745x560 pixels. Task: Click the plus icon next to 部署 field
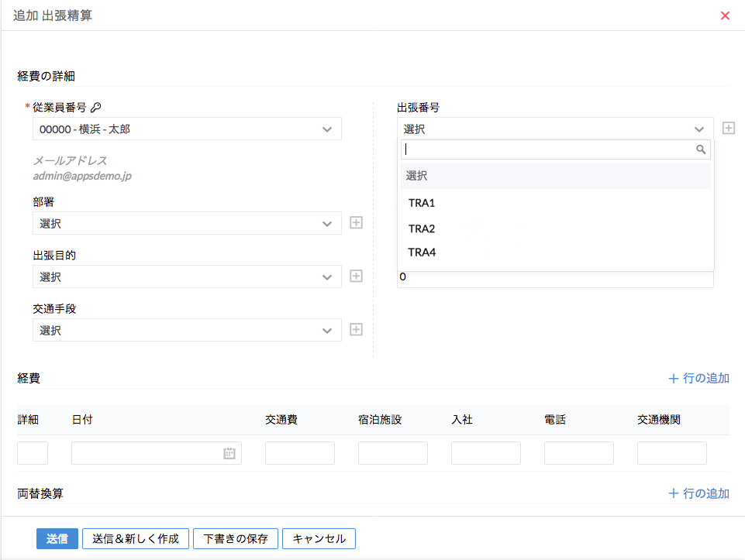point(356,223)
